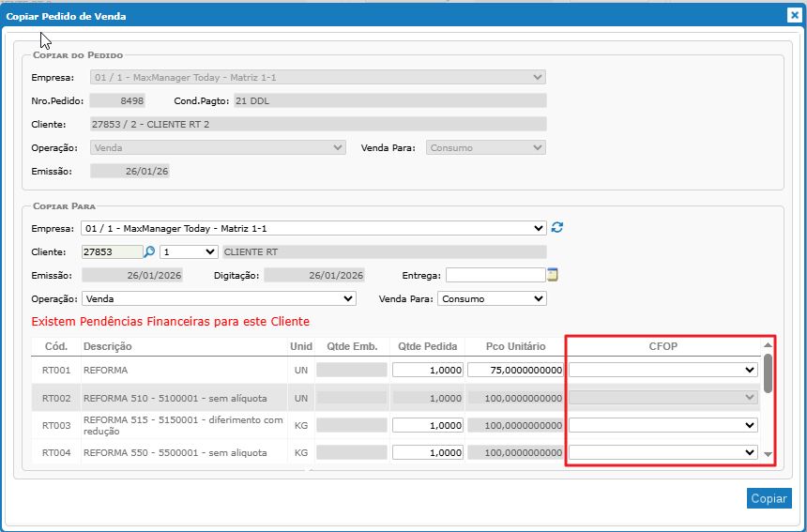Expand the Operação dropdown in Copiar Para
Image resolution: width=807 pixels, height=532 pixels.
coord(219,298)
